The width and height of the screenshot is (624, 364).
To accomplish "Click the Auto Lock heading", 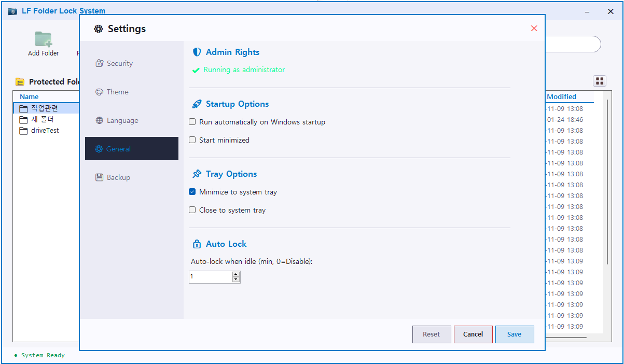I will pos(226,244).
